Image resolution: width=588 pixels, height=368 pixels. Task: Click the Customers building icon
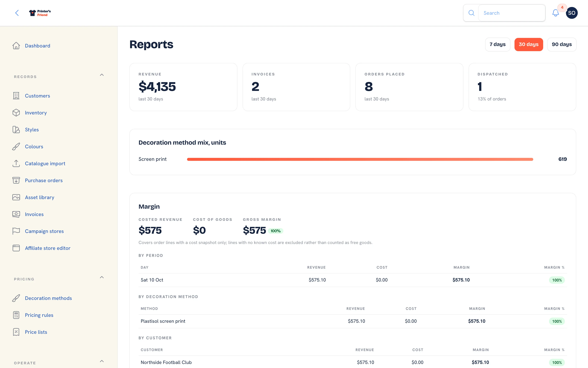[16, 96]
